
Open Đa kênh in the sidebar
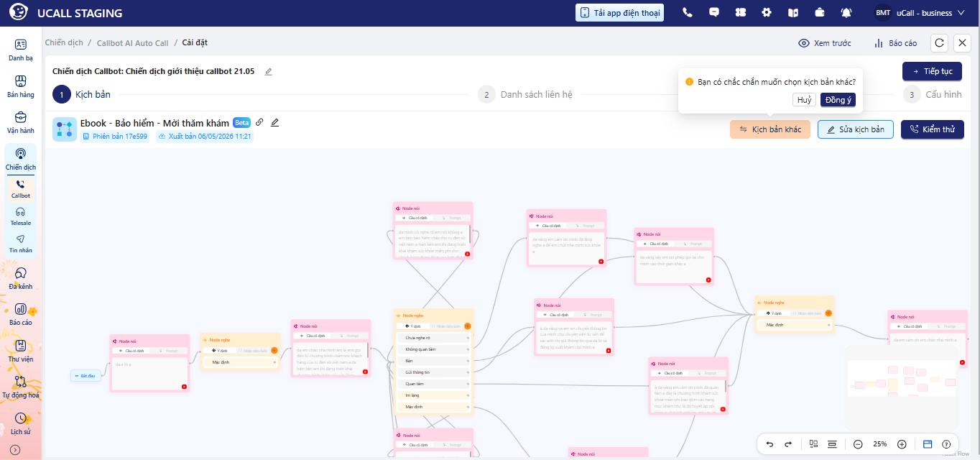click(21, 278)
